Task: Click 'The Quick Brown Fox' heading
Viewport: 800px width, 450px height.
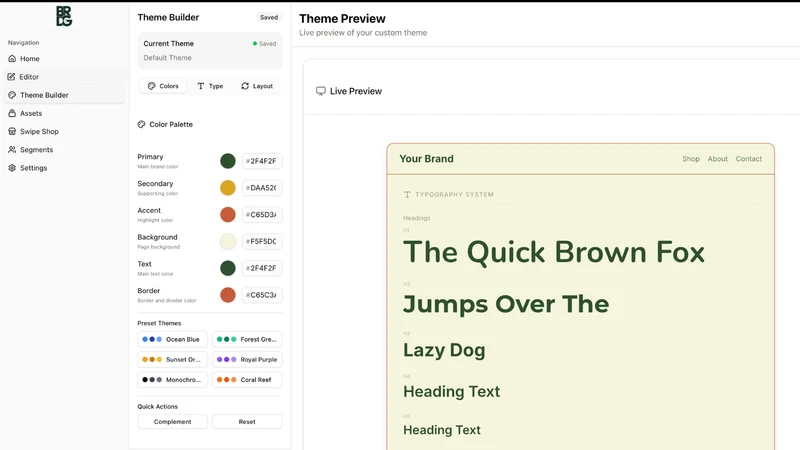Action: click(x=554, y=252)
